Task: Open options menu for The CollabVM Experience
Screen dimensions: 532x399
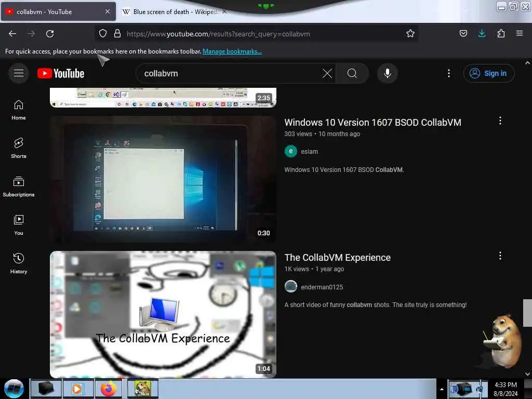Action: click(x=500, y=256)
